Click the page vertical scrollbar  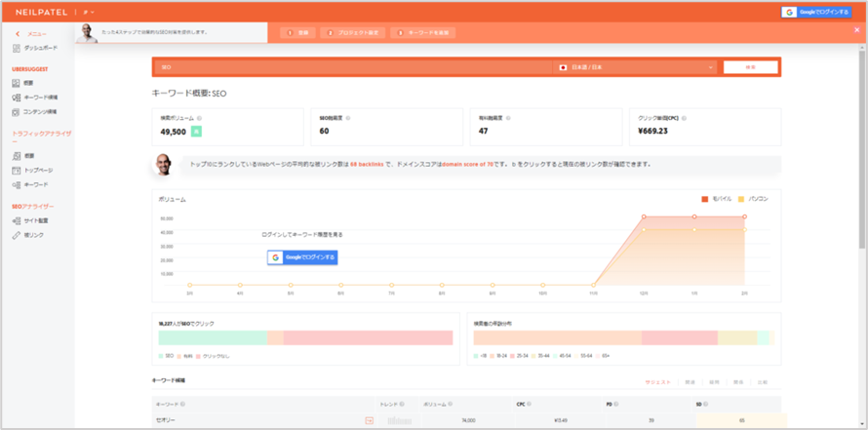tap(861, 149)
